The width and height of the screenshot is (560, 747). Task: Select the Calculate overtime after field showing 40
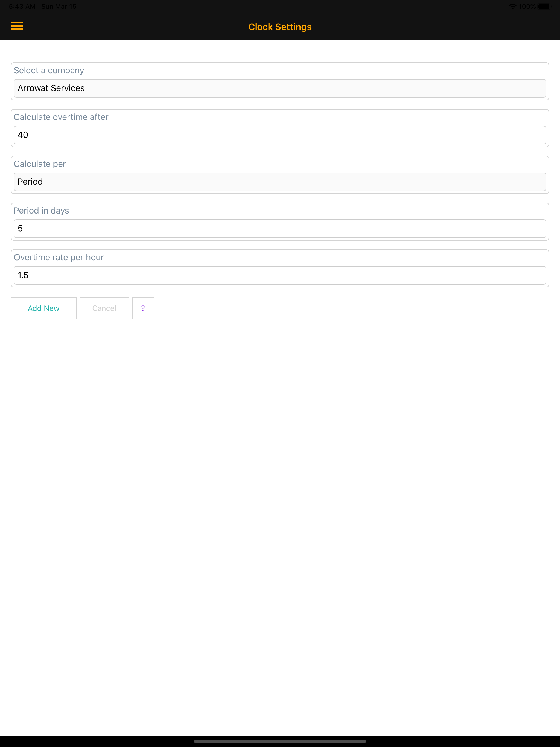(x=280, y=135)
